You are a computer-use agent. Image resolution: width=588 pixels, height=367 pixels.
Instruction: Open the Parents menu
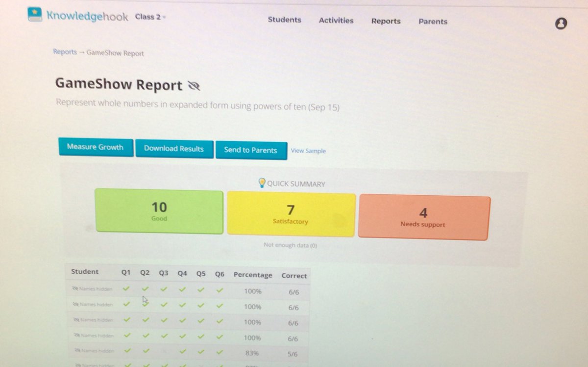click(x=433, y=22)
